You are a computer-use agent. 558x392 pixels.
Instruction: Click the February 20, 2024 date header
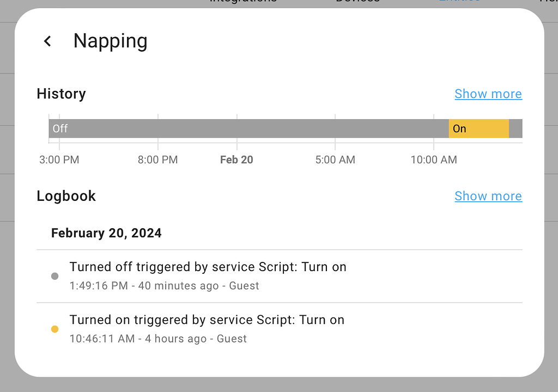point(106,233)
